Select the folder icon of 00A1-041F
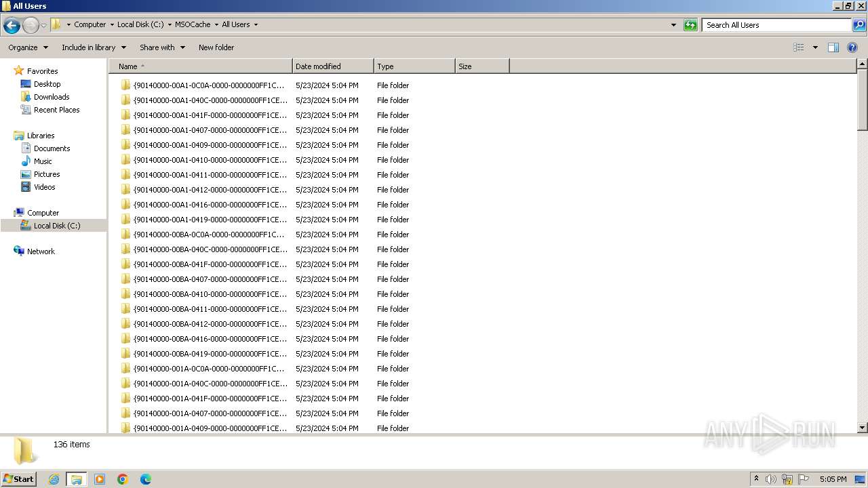 [125, 115]
